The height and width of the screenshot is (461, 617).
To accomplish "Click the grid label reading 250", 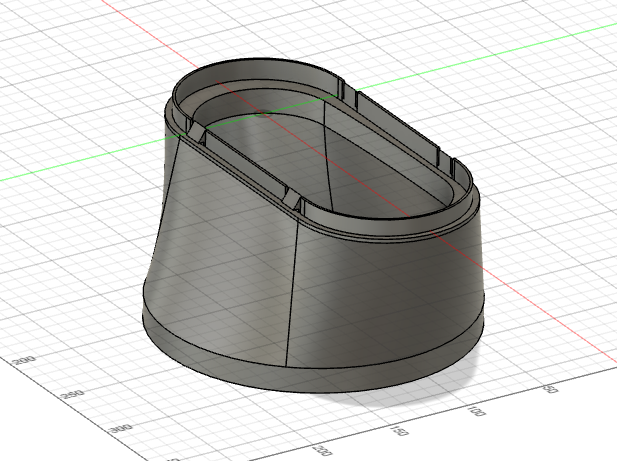I will 73,394.
